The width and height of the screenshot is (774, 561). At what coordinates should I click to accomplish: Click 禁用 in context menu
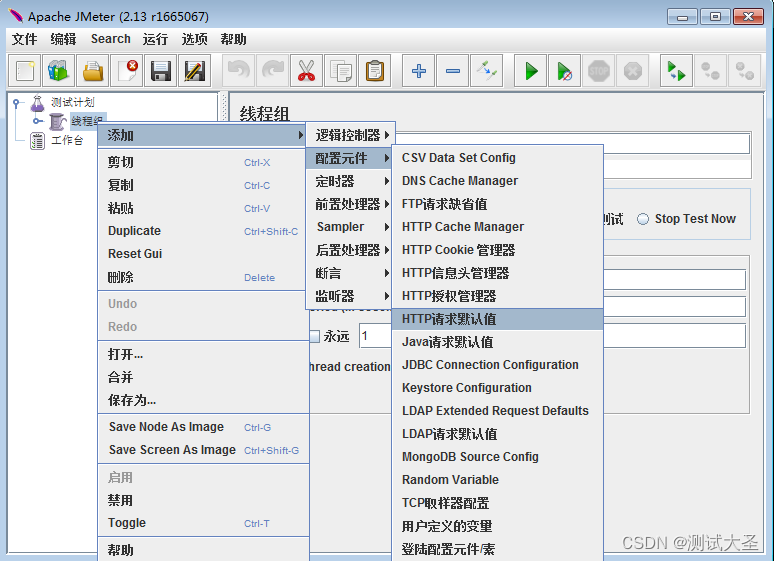pos(203,500)
